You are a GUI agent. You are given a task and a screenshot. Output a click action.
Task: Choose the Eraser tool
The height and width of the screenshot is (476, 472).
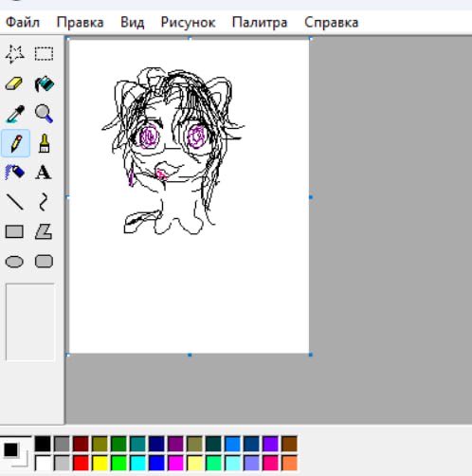(x=14, y=83)
